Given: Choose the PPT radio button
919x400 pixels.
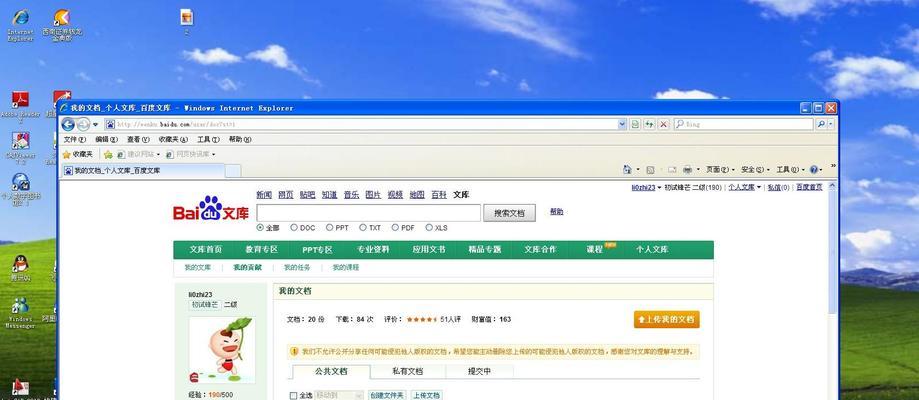Looking at the screenshot, I should [329, 228].
